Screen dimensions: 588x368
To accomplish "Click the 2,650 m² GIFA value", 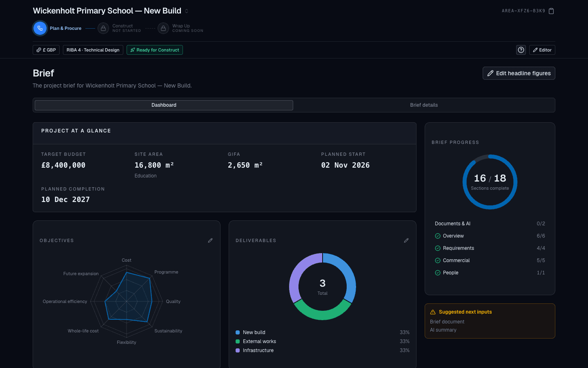I will pos(245,165).
